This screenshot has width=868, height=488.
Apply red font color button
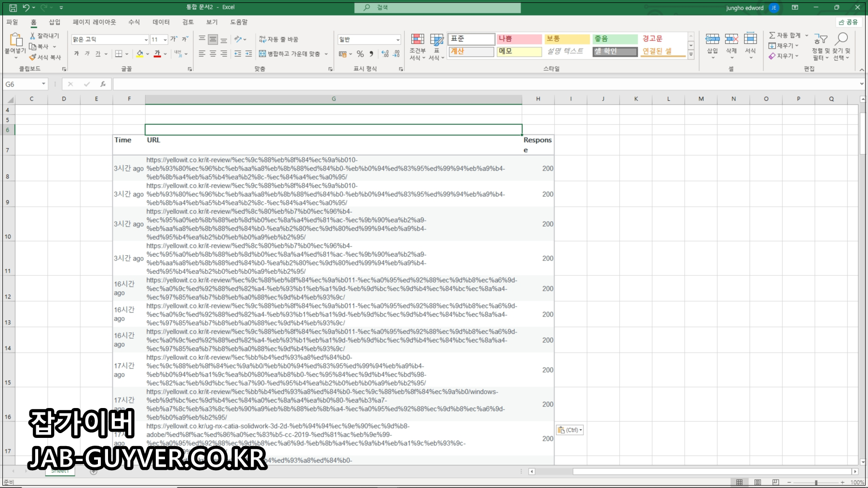[x=157, y=53]
